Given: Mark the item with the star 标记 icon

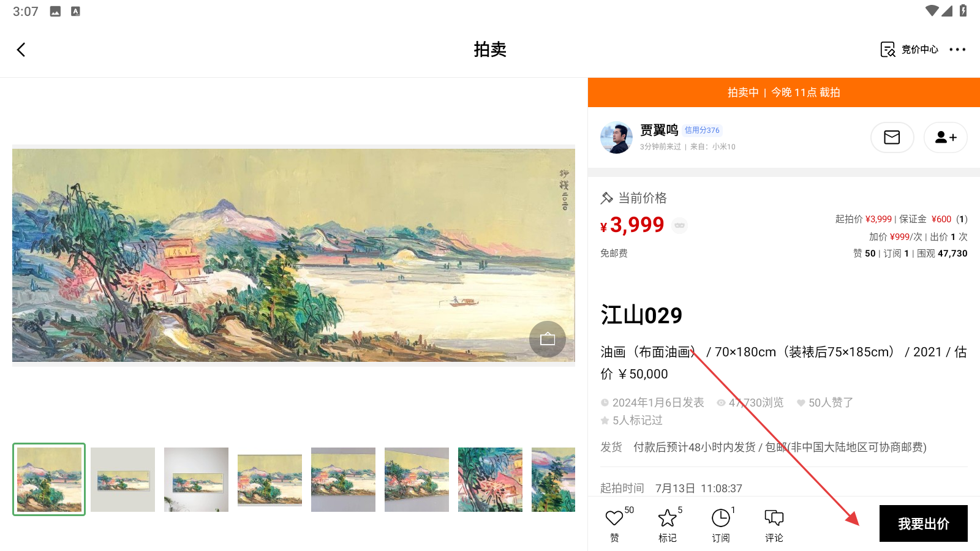Looking at the screenshot, I should point(668,525).
